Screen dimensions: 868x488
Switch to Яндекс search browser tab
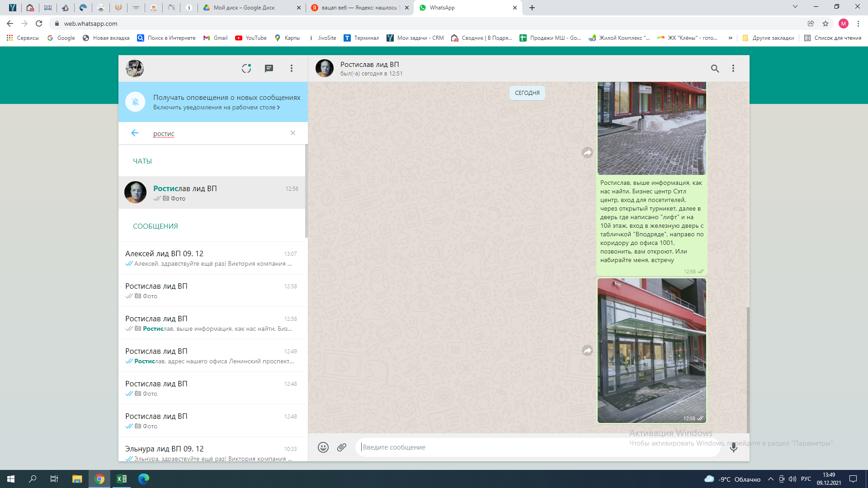coord(359,8)
